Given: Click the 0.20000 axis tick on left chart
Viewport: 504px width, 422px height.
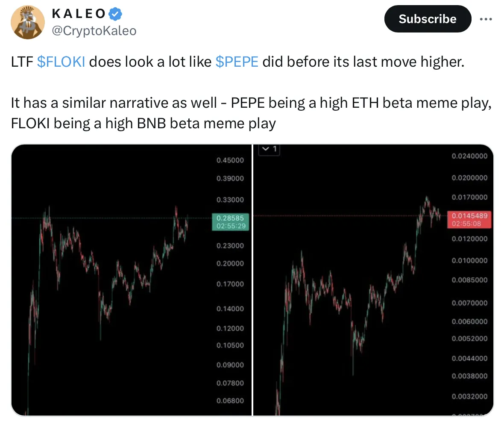Looking at the screenshot, I should (230, 263).
